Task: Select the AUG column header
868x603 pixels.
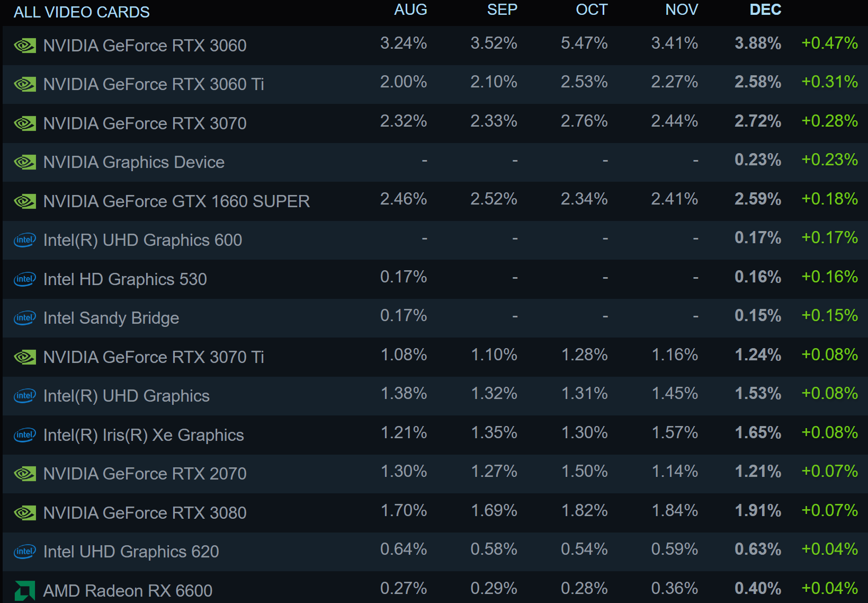Action: pyautogui.click(x=410, y=10)
